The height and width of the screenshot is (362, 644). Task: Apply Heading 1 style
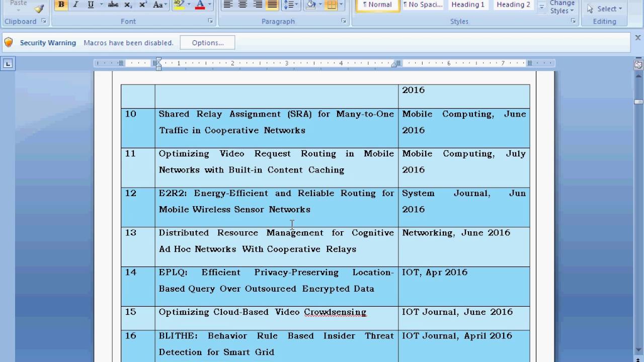[x=468, y=5]
